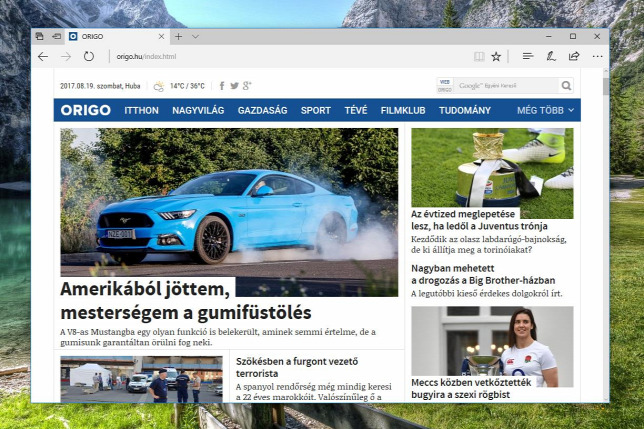Minimize the browser window
644x429 pixels.
549,37
